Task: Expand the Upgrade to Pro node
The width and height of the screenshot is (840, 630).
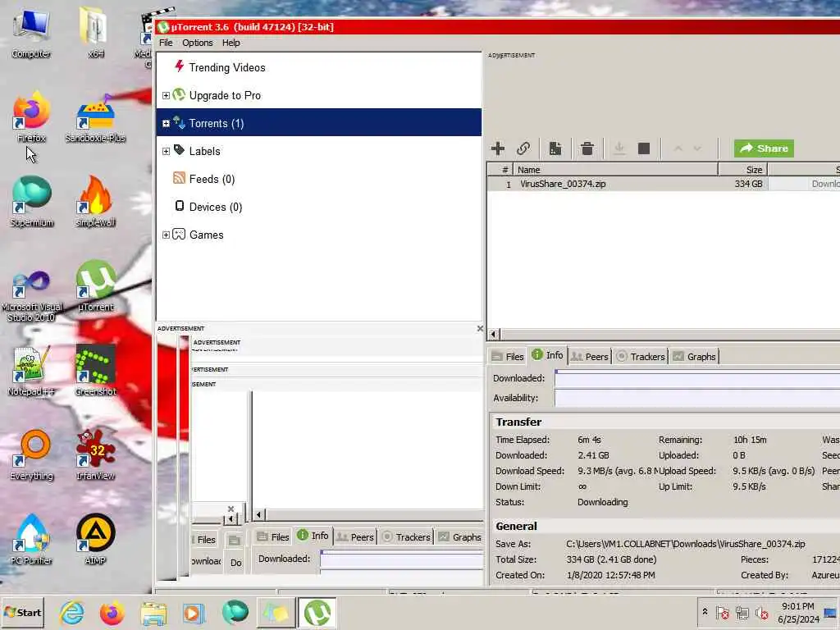Action: (166, 95)
